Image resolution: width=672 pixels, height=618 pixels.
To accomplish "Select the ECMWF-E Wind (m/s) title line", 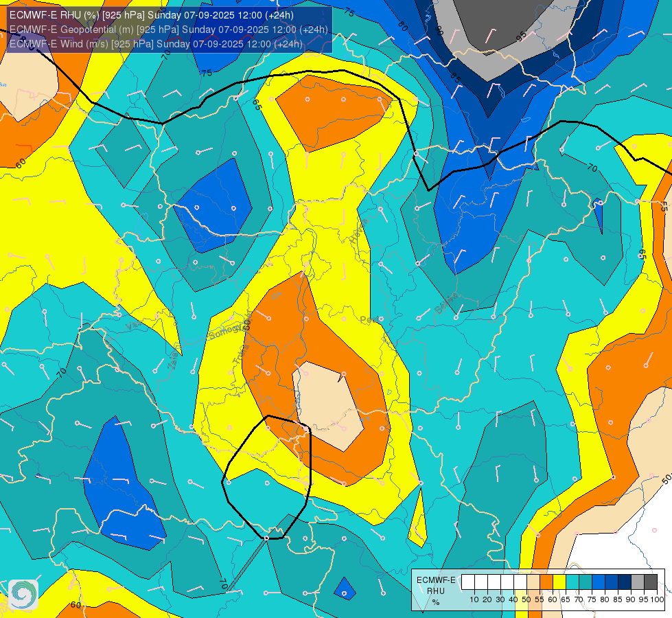I will pyautogui.click(x=156, y=44).
